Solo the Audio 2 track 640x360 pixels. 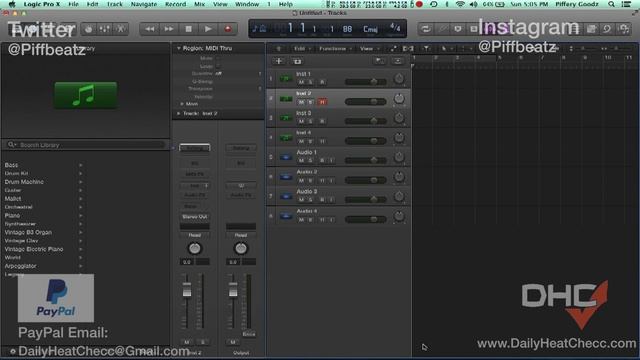tap(311, 180)
